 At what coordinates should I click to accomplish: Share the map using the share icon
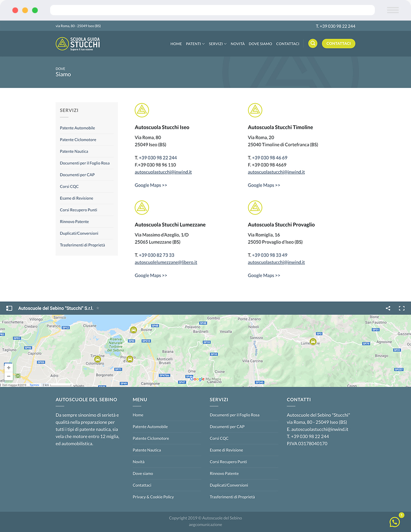coord(388,308)
